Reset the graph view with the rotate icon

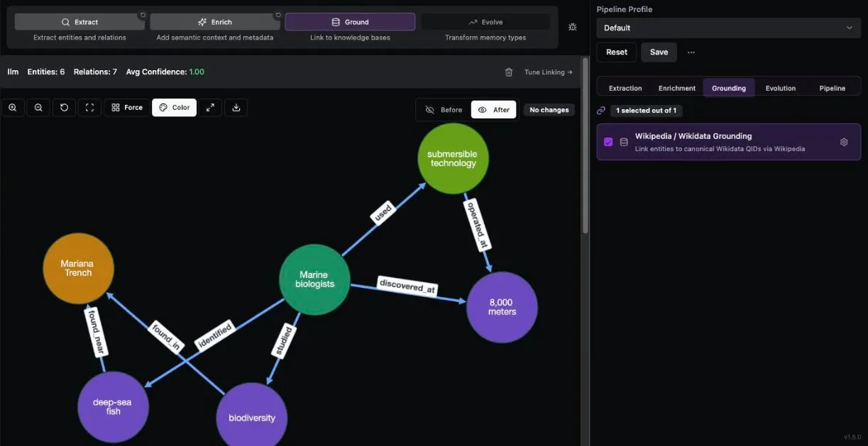(64, 108)
